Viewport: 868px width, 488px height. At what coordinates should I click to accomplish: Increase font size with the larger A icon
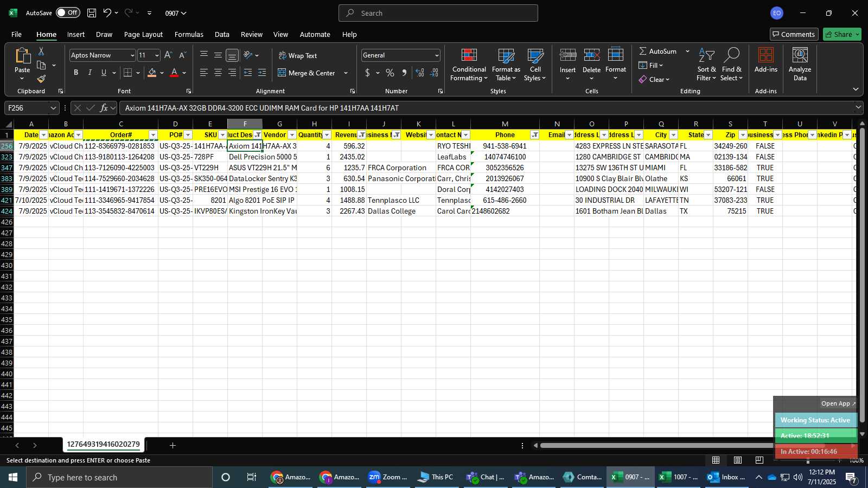point(168,55)
